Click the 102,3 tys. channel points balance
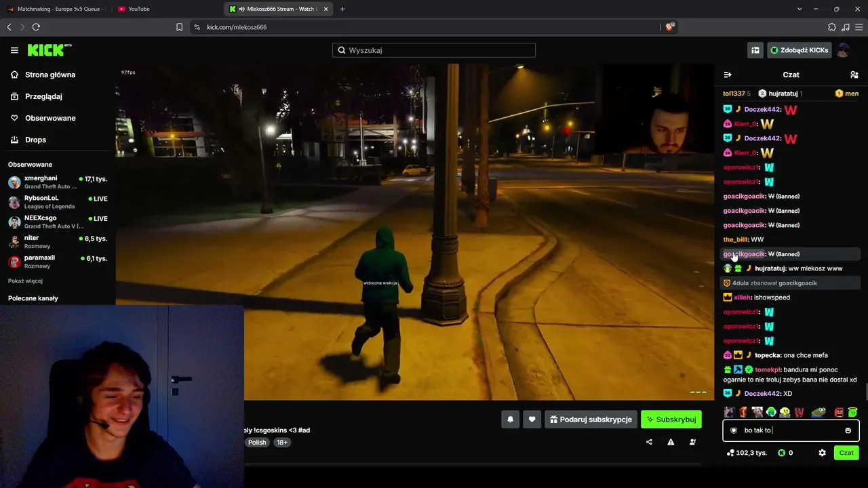 (x=746, y=453)
